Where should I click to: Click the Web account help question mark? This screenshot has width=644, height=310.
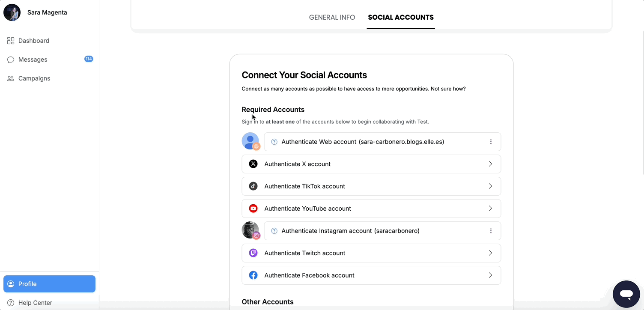tap(274, 141)
